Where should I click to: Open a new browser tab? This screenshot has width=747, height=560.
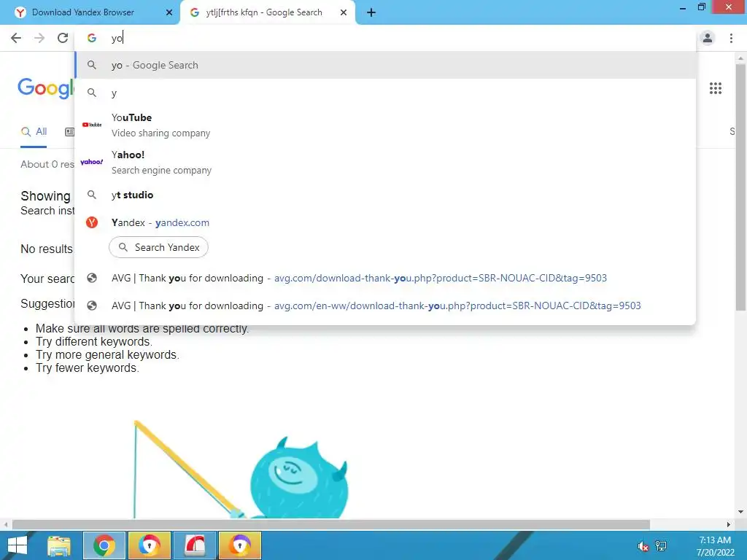371,13
